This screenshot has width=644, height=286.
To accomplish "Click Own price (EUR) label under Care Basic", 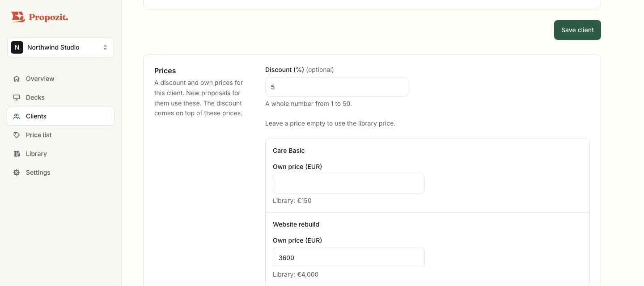I will [x=297, y=167].
